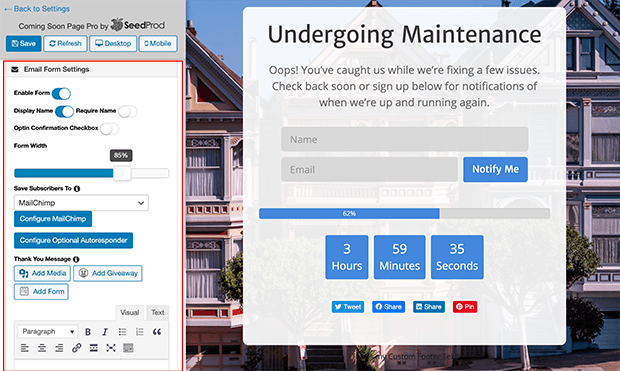This screenshot has width=620, height=371.
Task: Toggle the editor toolbar toggle icon
Action: click(x=128, y=348)
